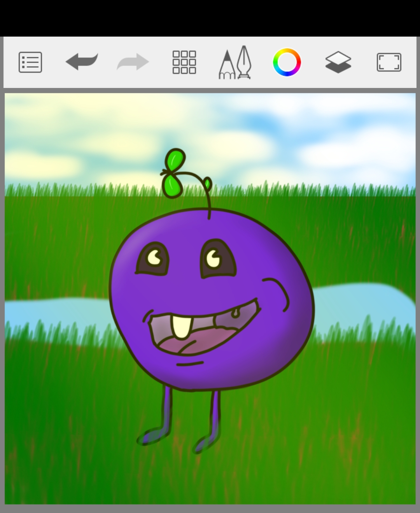This screenshot has height=513, width=420.
Task: Open the main menu list icon
Action: click(30, 62)
